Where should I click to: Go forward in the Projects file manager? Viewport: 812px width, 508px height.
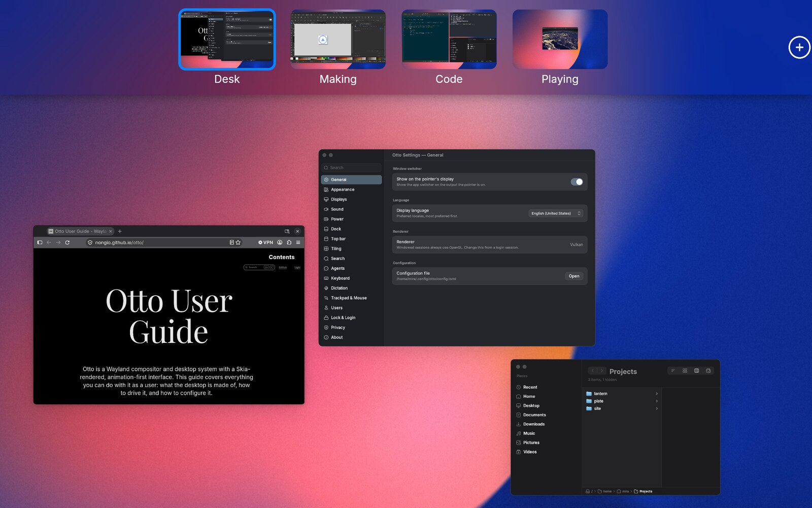601,371
